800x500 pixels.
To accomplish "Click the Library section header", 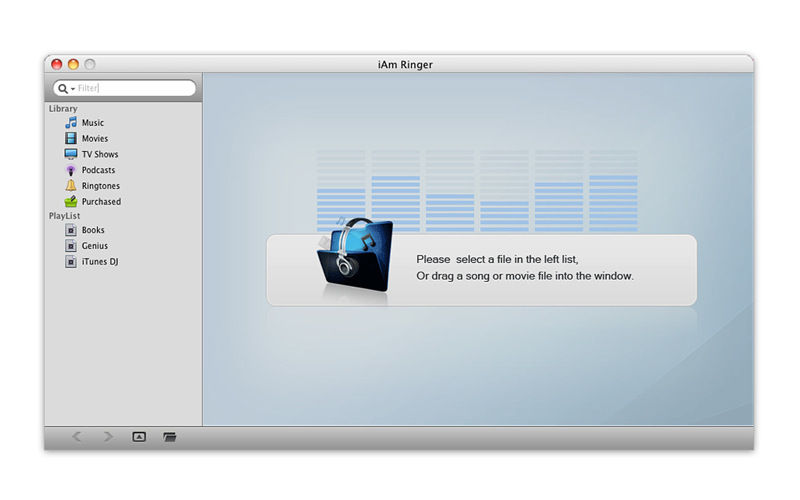I will (x=63, y=109).
